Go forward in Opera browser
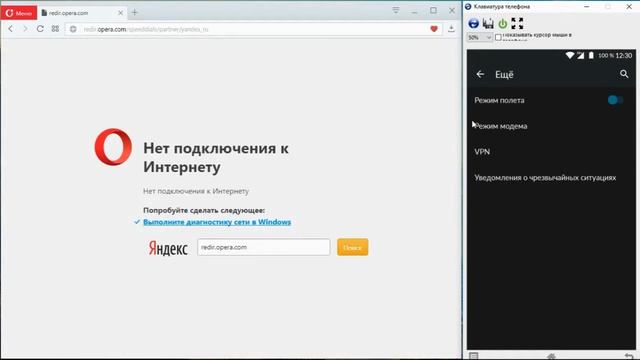This screenshot has height=360, width=640. tap(25, 29)
